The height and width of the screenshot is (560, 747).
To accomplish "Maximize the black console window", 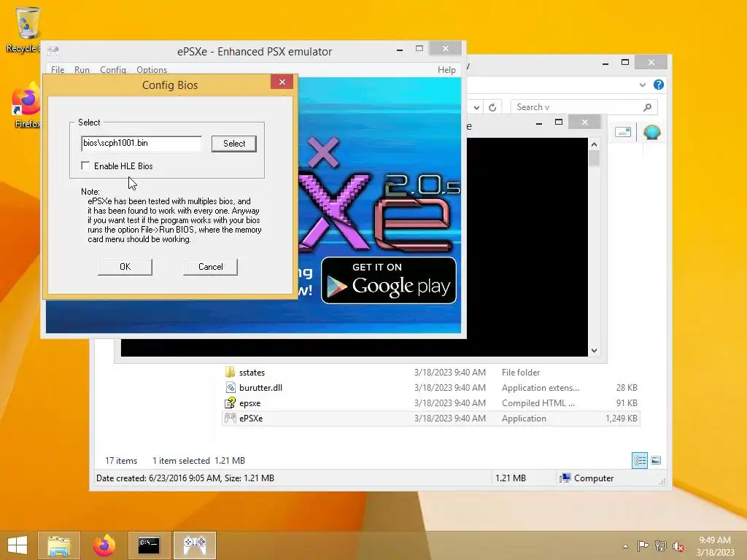I will point(559,122).
